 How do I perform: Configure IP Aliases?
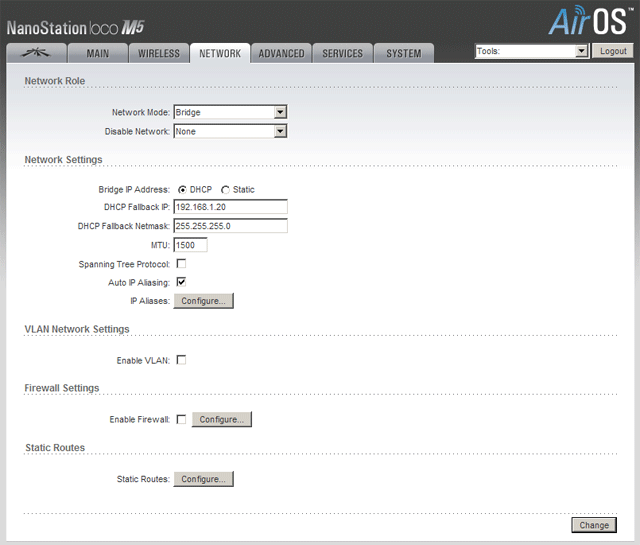203,301
